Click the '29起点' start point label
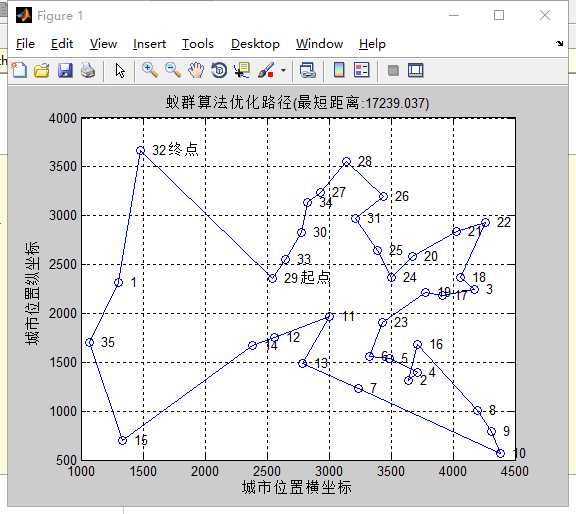Viewport: 576px width, 514px height. pos(307,277)
